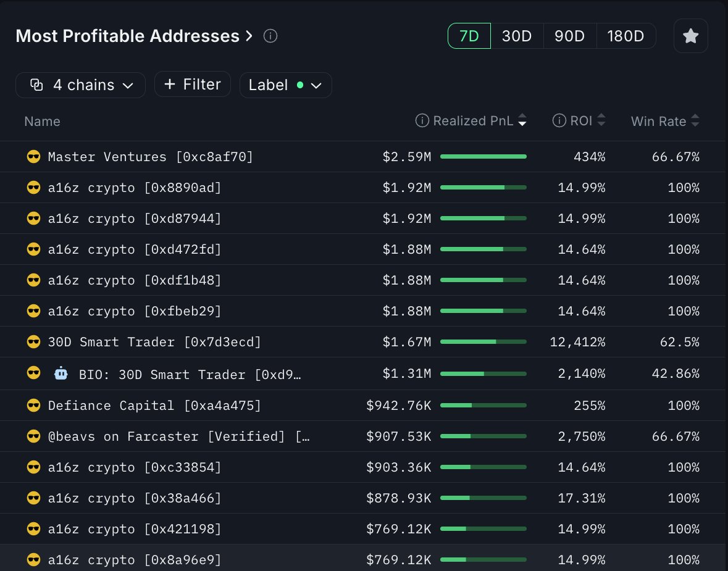Click sunglasses emoji on a16z crypto [0xd87944]
728x571 pixels.
coord(33,218)
